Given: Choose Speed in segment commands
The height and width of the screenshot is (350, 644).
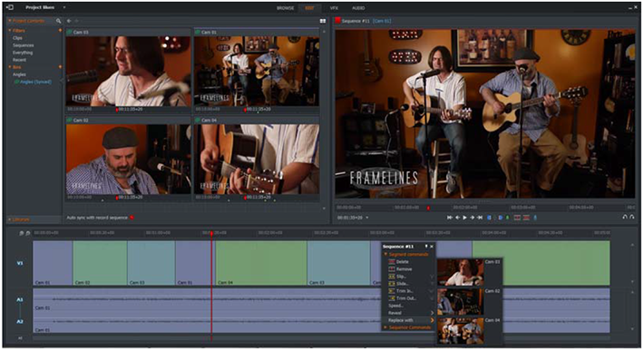Looking at the screenshot, I should coord(395,306).
